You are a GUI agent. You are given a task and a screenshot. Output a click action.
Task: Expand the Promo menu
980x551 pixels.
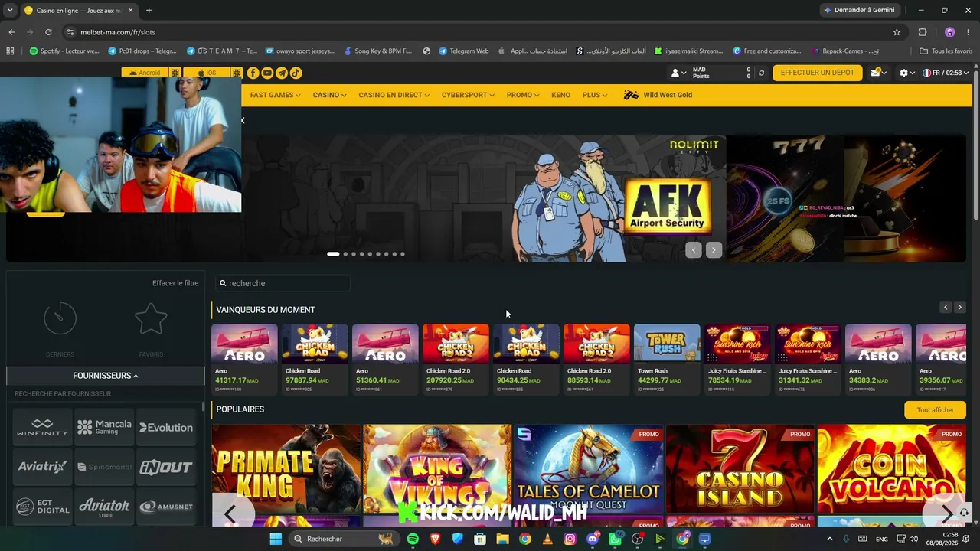[523, 95]
